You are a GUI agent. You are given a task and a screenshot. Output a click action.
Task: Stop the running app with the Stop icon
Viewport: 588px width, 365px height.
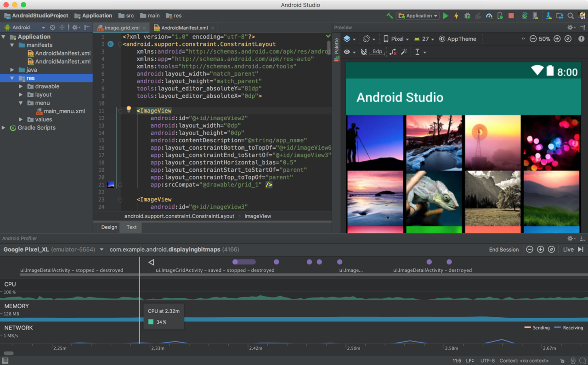click(511, 15)
